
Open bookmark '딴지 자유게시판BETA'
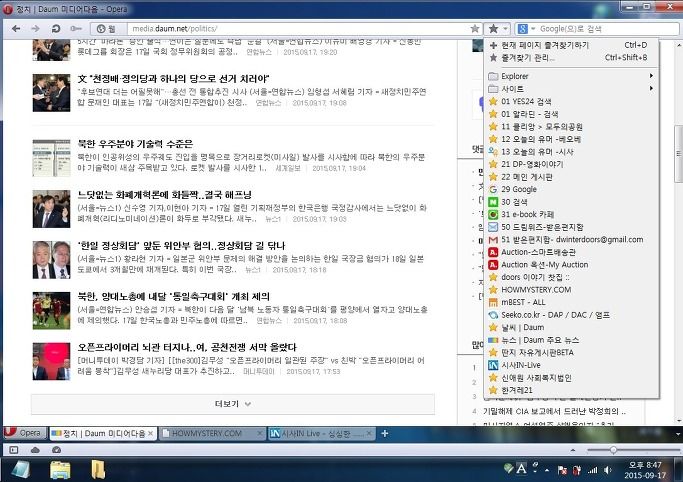(571, 353)
